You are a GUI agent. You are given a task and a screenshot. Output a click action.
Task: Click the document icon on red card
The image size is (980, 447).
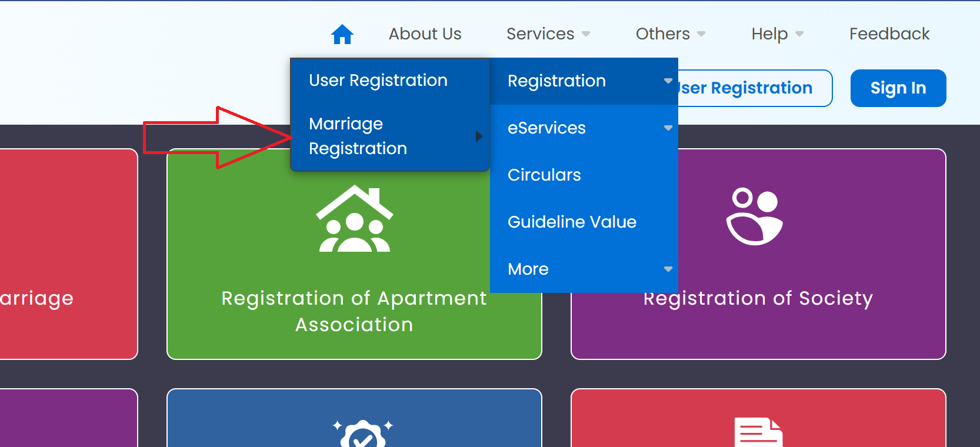758,433
